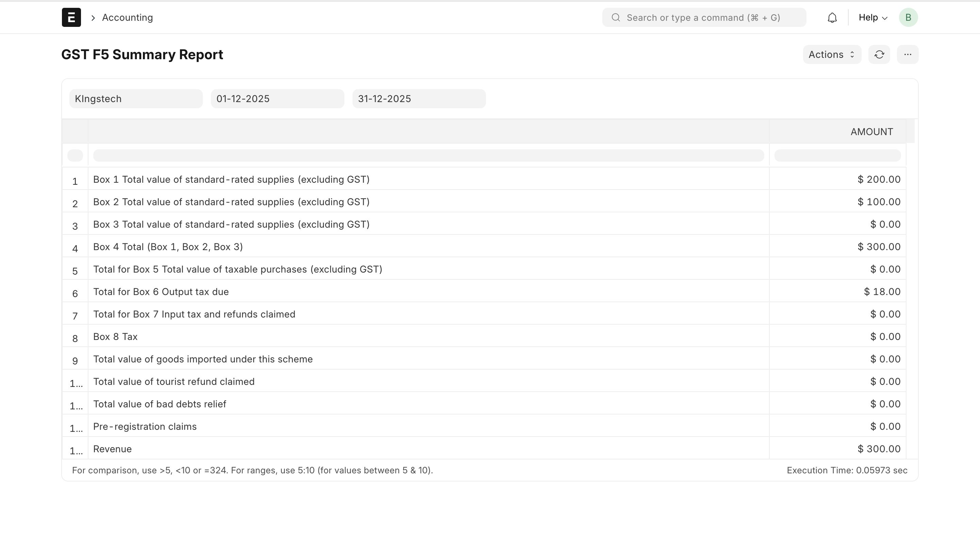The image size is (980, 554).
Task: Go to Accounting breadcrumb
Action: pos(127,17)
